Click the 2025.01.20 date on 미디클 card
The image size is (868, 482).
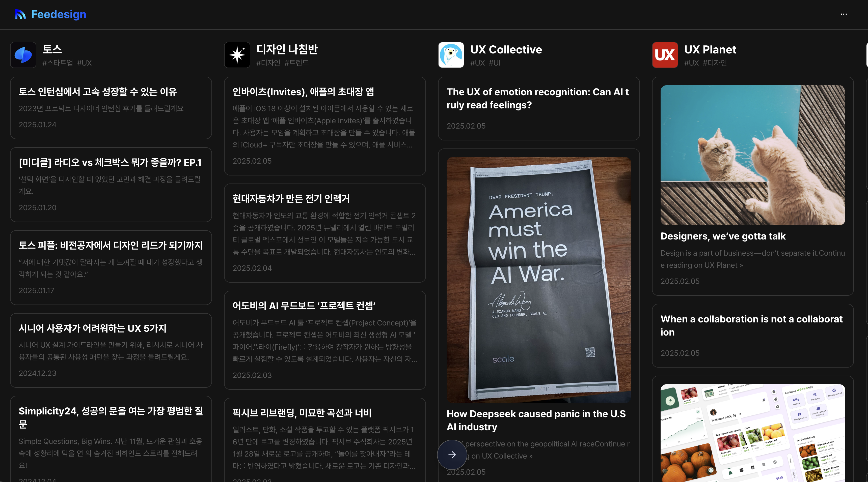click(x=37, y=207)
